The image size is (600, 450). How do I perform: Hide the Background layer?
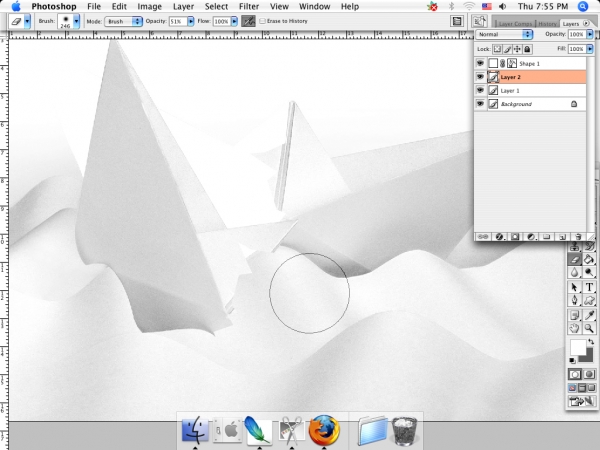480,104
